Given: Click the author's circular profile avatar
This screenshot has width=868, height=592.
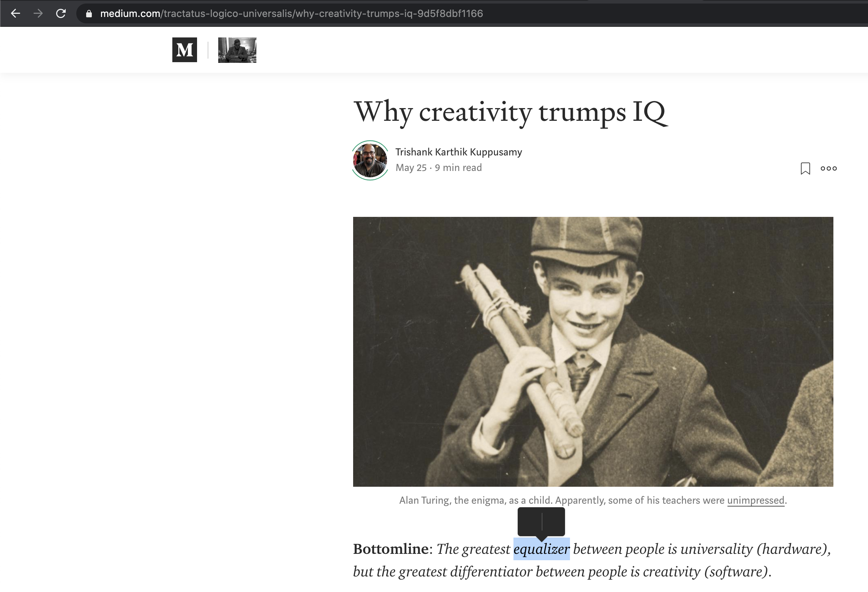Looking at the screenshot, I should (370, 160).
